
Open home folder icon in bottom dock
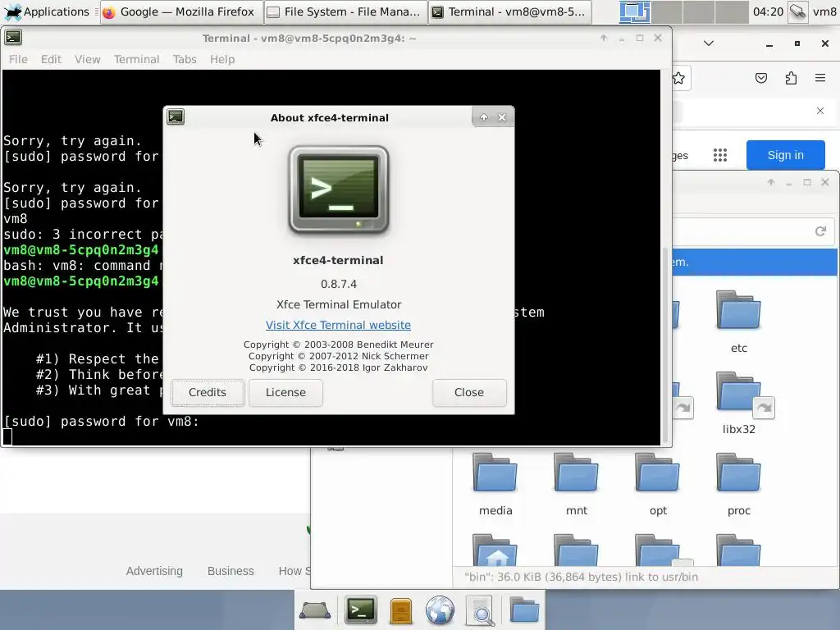pyautogui.click(x=524, y=609)
